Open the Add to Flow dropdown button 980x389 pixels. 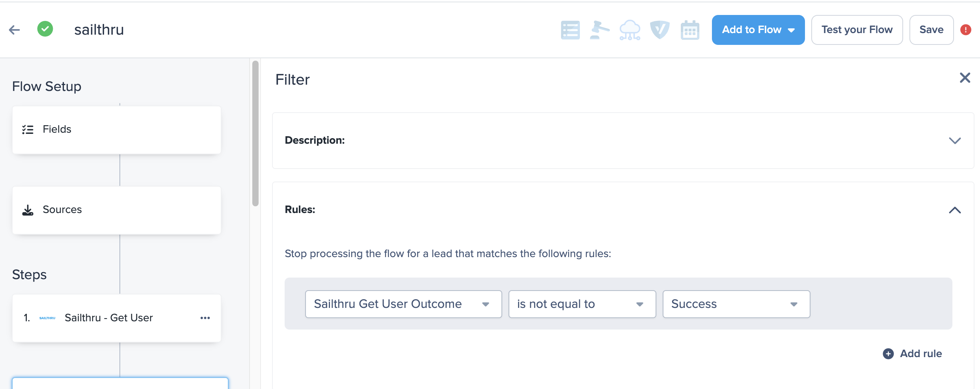coord(758,30)
